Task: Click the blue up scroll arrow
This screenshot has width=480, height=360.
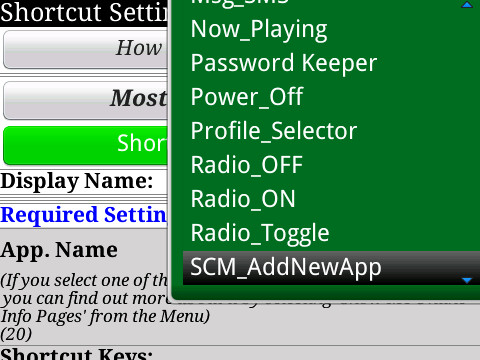Action: 467,4
